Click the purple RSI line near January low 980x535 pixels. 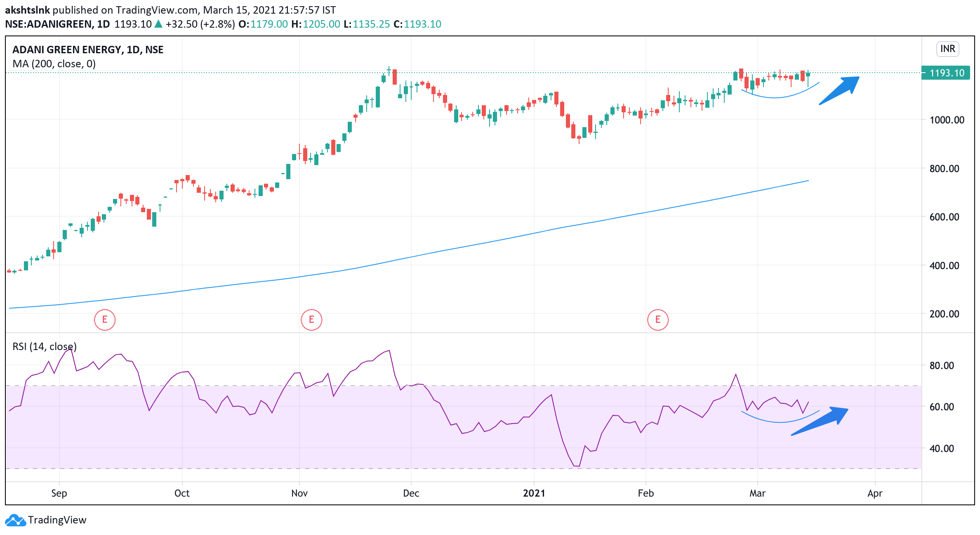577,466
